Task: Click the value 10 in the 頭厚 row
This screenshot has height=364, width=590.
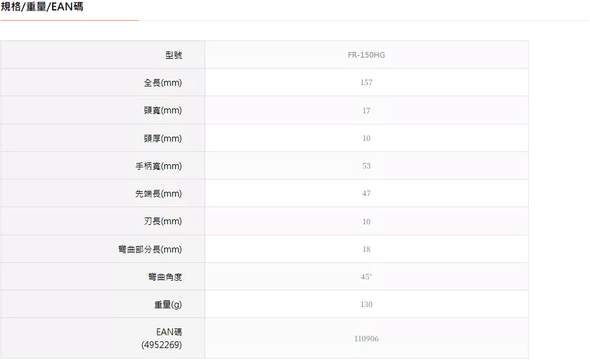Action: (x=366, y=138)
